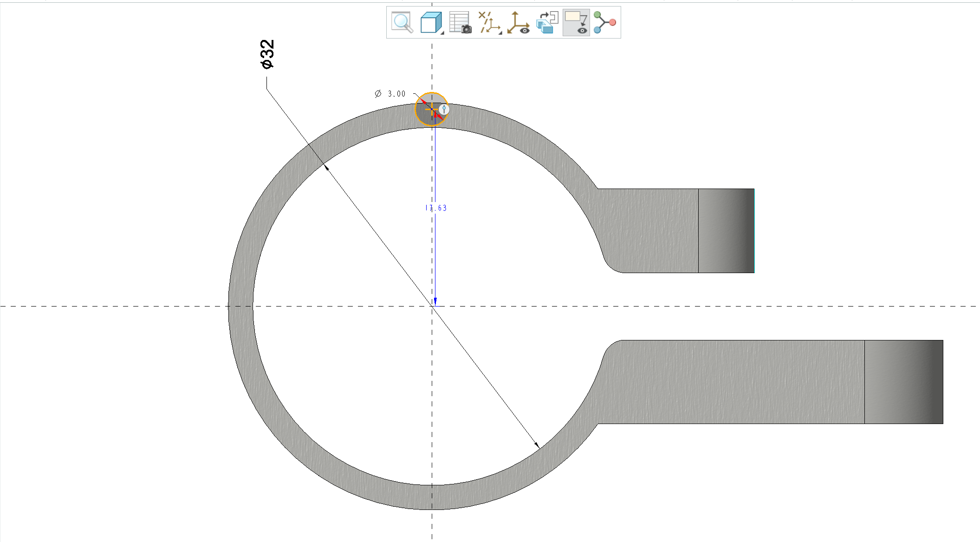
Task: Click the lower-right arrowhead of Ø32 leader
Action: tap(537, 445)
